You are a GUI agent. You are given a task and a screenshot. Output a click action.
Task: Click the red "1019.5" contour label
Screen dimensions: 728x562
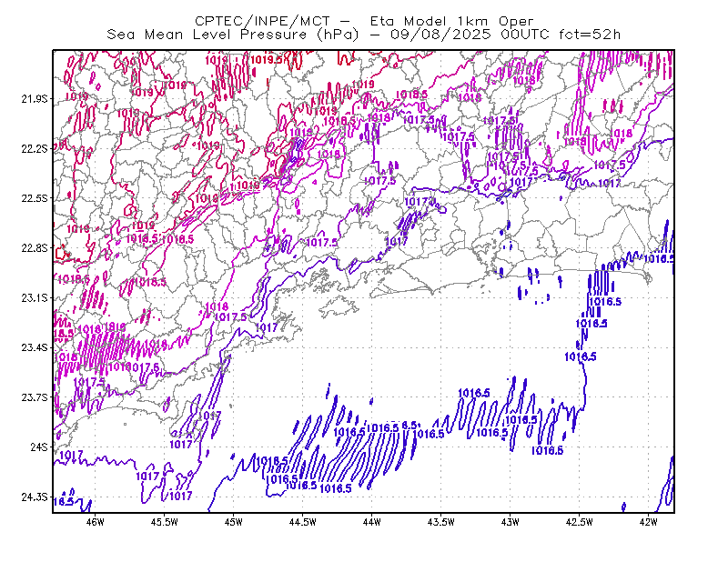(267, 59)
